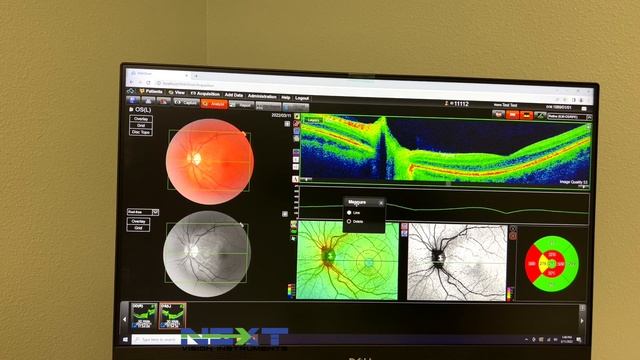The height and width of the screenshot is (360, 640).
Task: Click the taskbar search box
Action: tap(156, 340)
